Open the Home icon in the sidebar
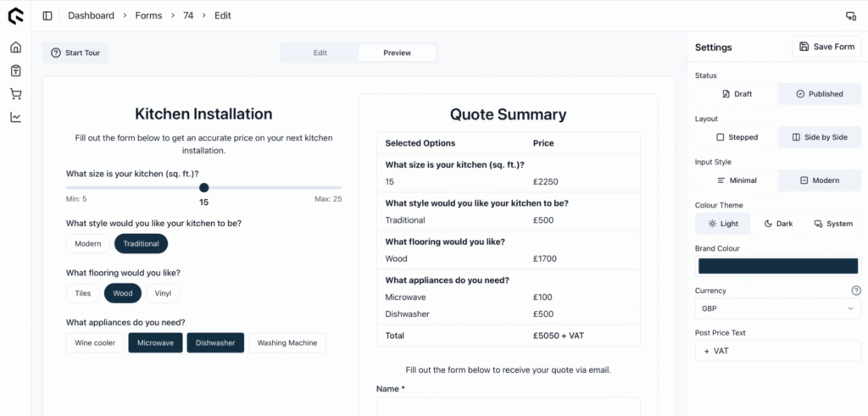 pyautogui.click(x=15, y=47)
